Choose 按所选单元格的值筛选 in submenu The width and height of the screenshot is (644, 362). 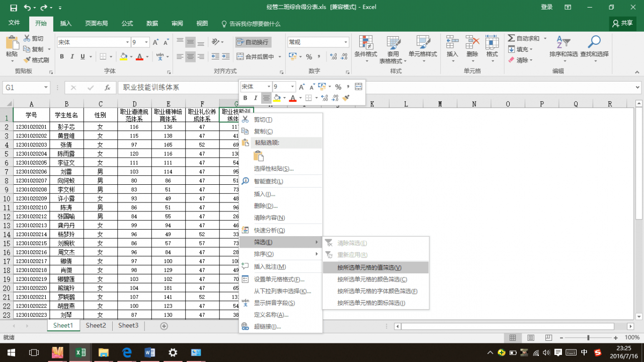point(369,268)
